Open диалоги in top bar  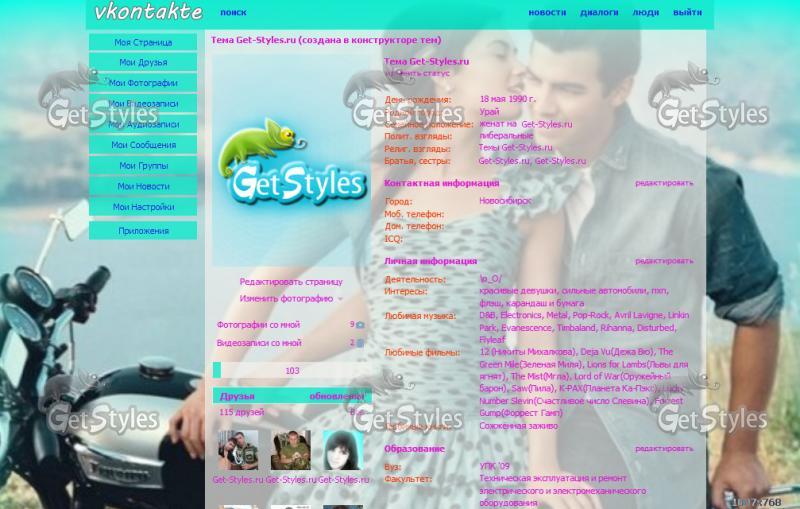click(x=599, y=12)
